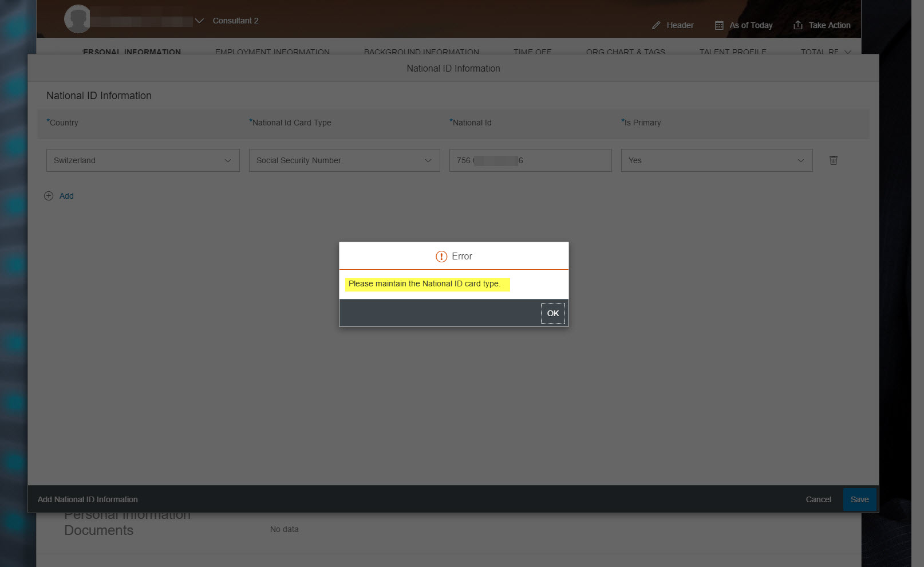Click the Error title in the dialog

pos(462,257)
